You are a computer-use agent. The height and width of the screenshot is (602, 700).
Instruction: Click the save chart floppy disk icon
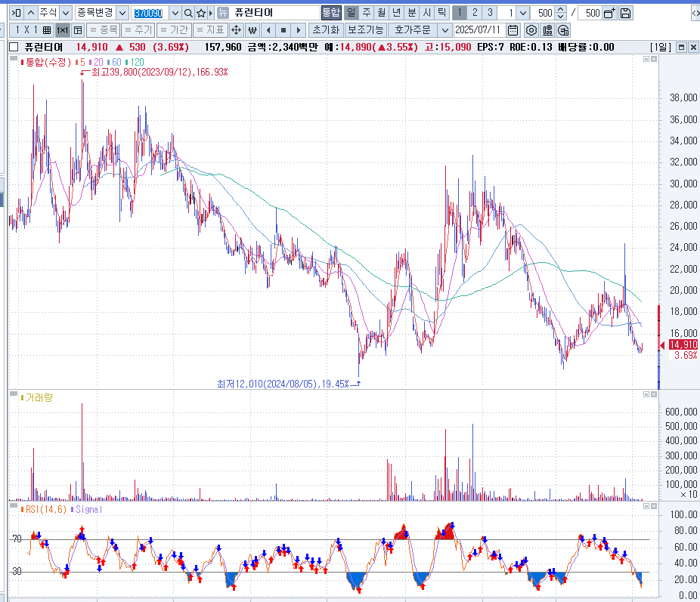coord(625,13)
